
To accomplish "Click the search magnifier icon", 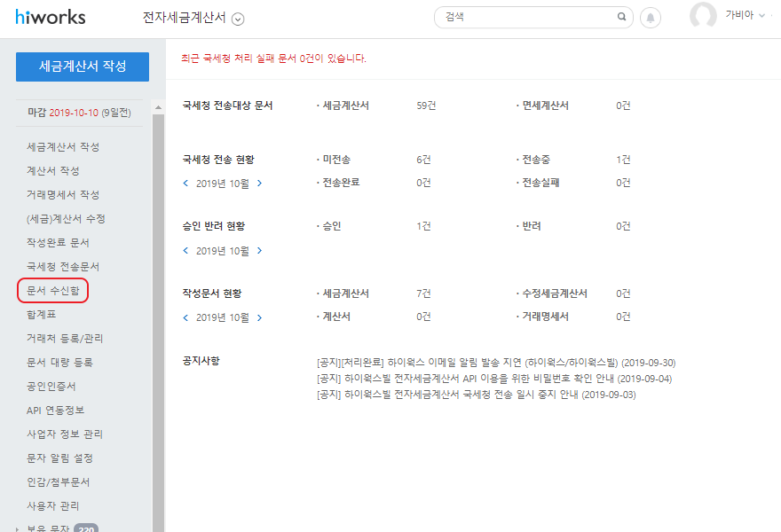I will 621,17.
